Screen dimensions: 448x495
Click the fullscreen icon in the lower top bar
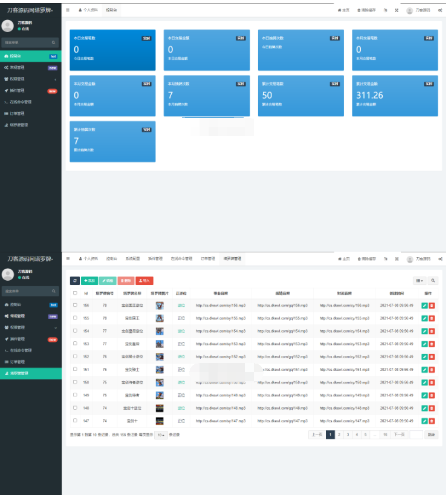(x=397, y=258)
